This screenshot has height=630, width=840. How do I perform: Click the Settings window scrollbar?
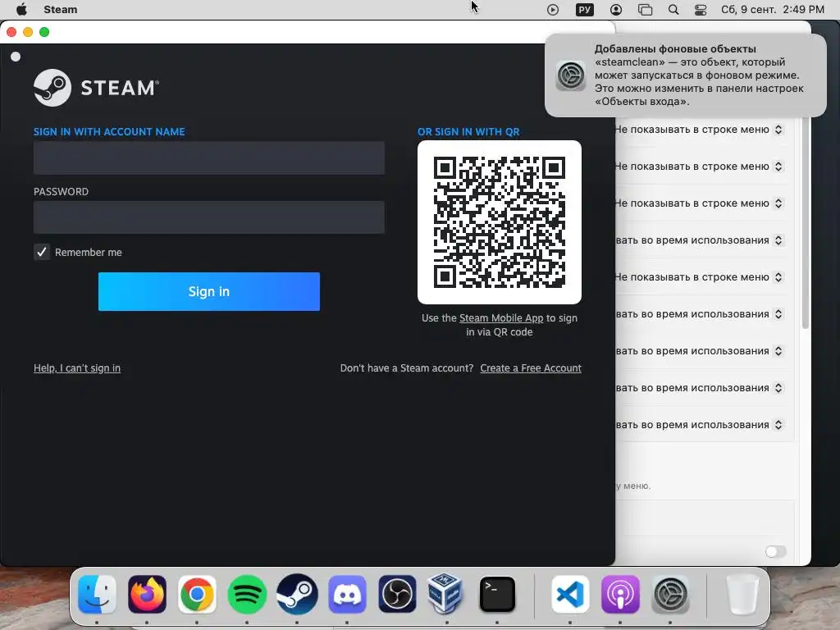[806, 224]
